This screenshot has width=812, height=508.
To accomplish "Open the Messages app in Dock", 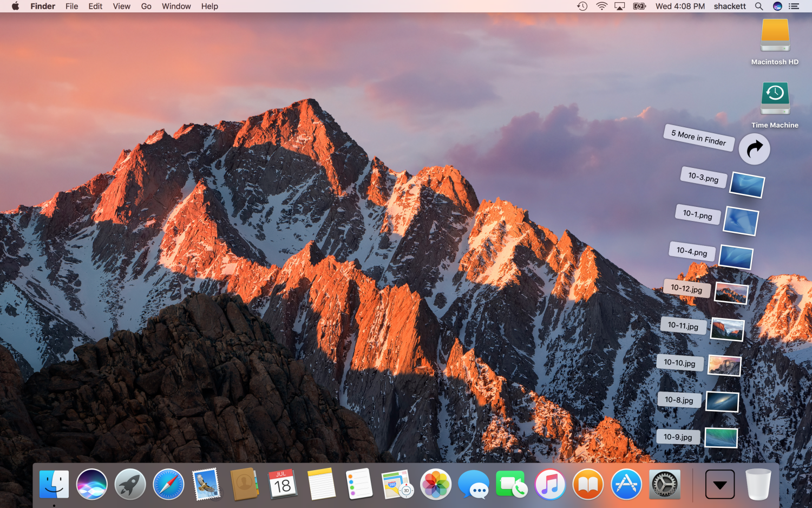I will [x=473, y=484].
